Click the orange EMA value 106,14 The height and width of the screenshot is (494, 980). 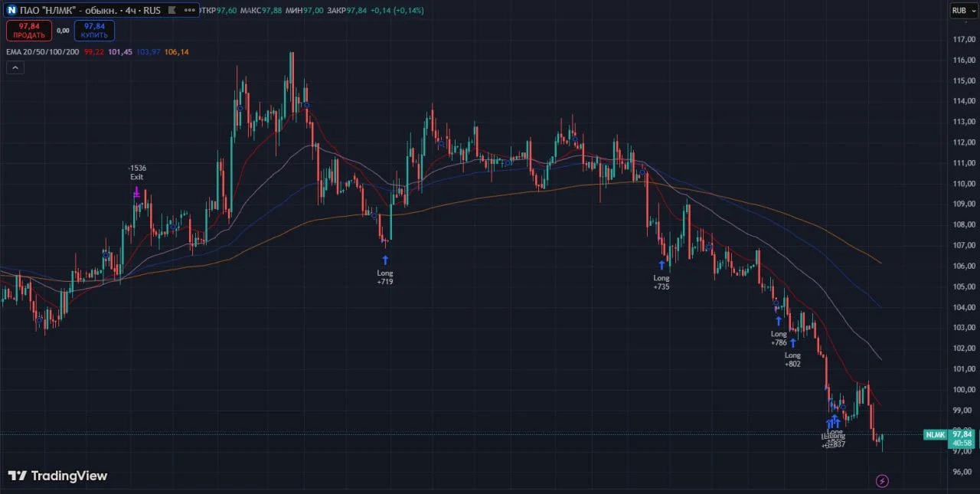coord(177,51)
